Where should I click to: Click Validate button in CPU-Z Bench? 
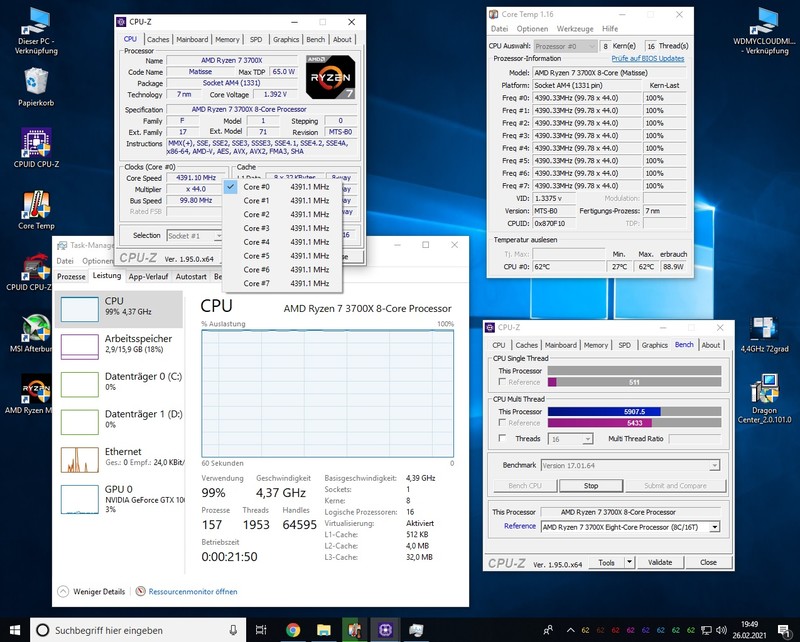660,562
